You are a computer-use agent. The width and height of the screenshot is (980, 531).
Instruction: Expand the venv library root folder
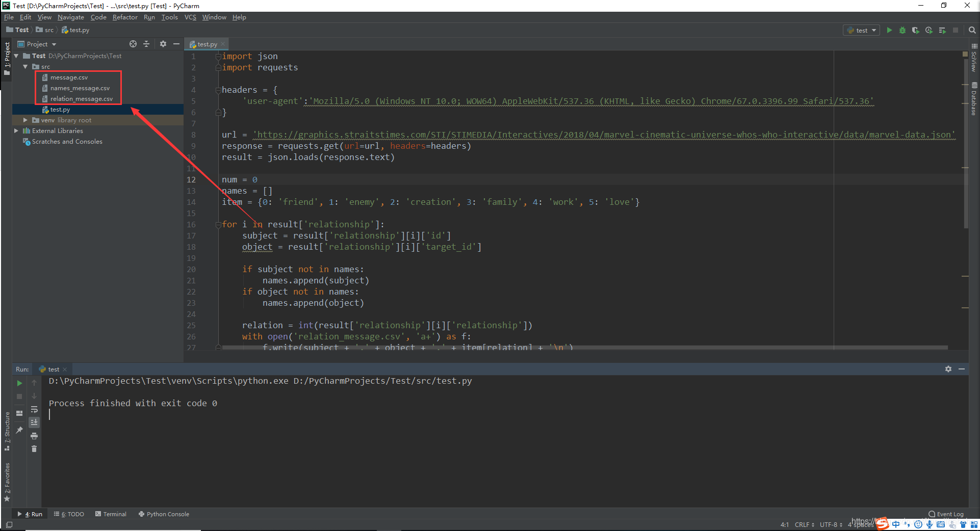(25, 120)
